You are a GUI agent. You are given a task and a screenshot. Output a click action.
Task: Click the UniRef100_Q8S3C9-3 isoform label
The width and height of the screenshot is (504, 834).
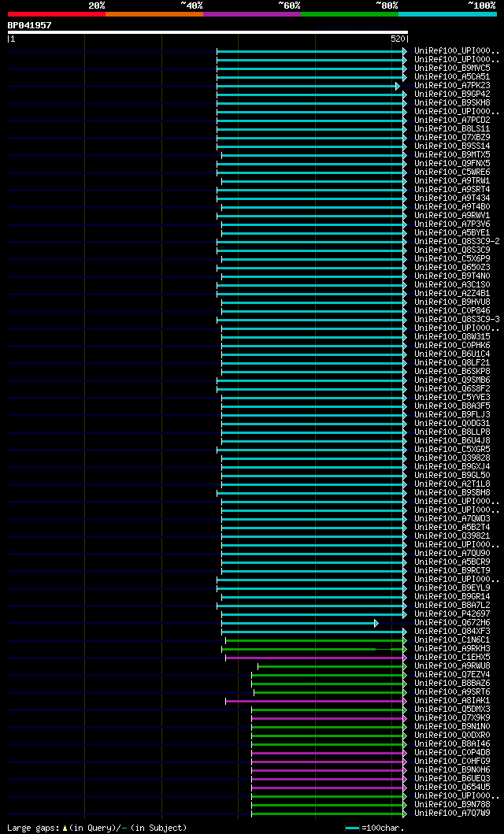pos(457,319)
